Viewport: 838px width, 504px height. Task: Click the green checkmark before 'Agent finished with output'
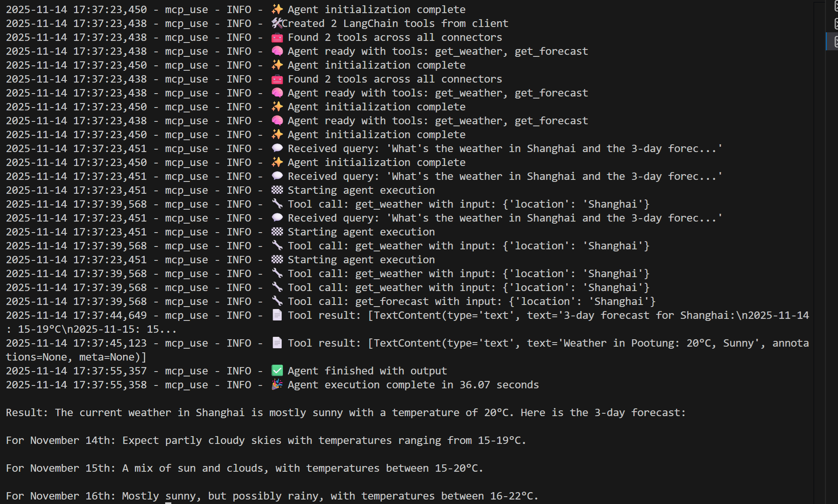pyautogui.click(x=277, y=371)
